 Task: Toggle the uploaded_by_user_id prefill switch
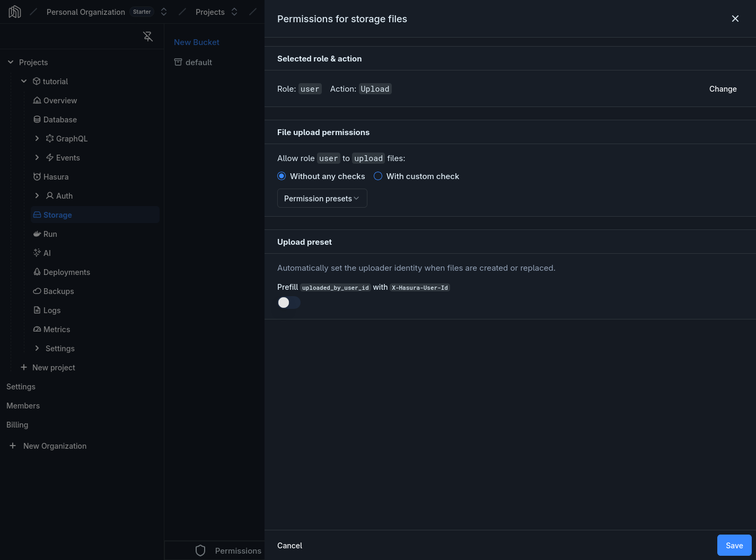click(x=289, y=303)
